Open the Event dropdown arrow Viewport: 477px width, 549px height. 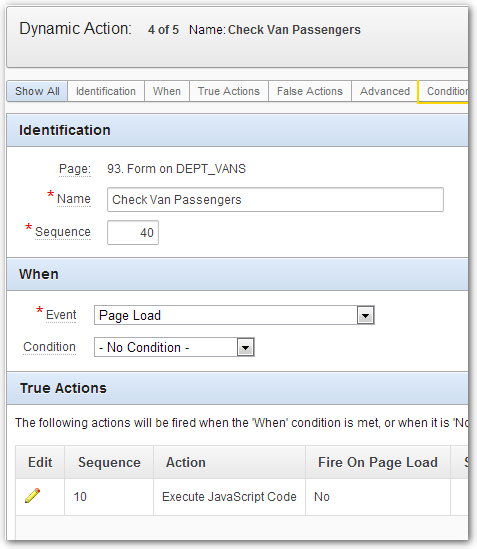pyautogui.click(x=365, y=315)
